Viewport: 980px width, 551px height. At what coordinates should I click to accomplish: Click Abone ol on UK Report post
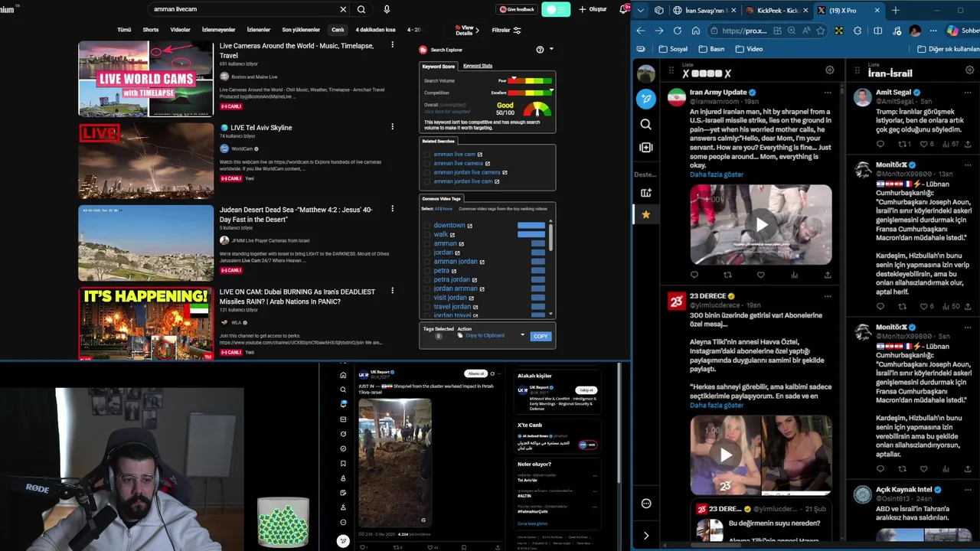[x=476, y=373]
